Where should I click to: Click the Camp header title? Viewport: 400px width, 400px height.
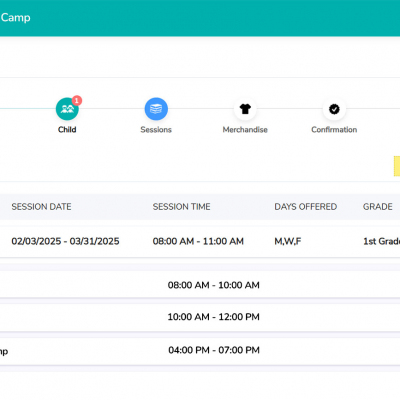[15, 17]
